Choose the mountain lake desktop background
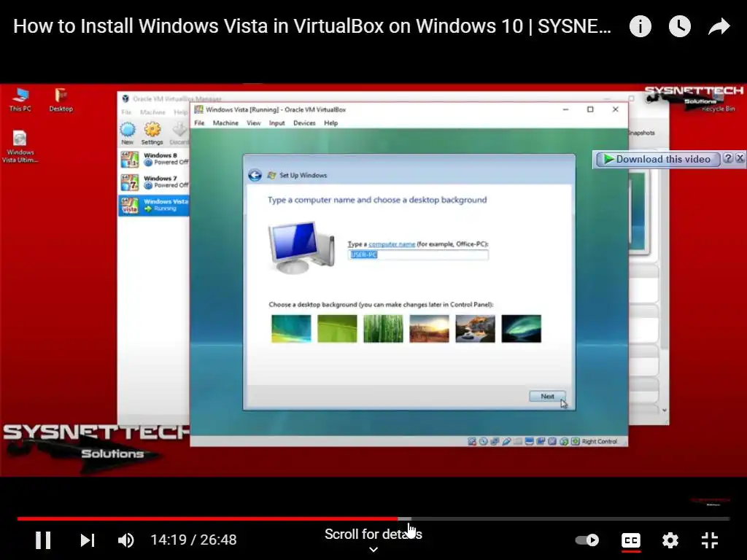747x560 pixels. coord(475,329)
